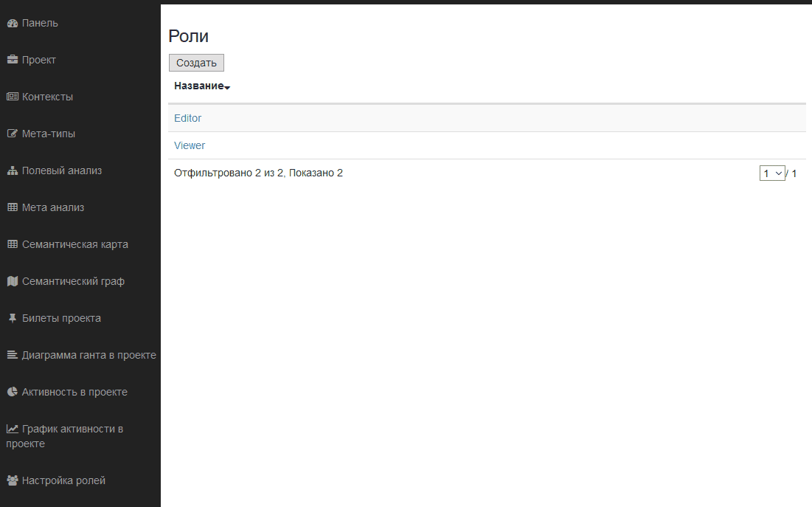Click the Название column header
812x507 pixels.
[198, 86]
